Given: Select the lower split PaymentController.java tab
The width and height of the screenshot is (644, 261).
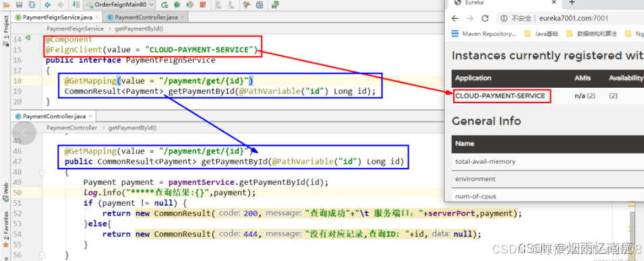Looking at the screenshot, I should tap(54, 116).
